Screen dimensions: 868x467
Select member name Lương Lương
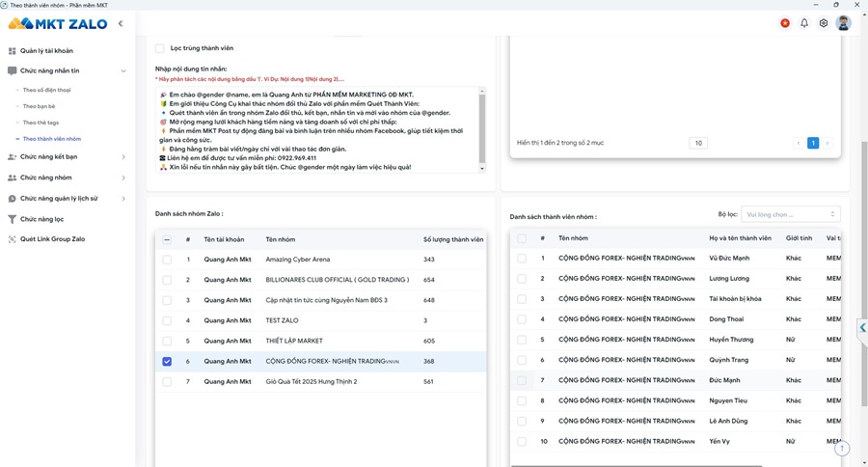[729, 279]
